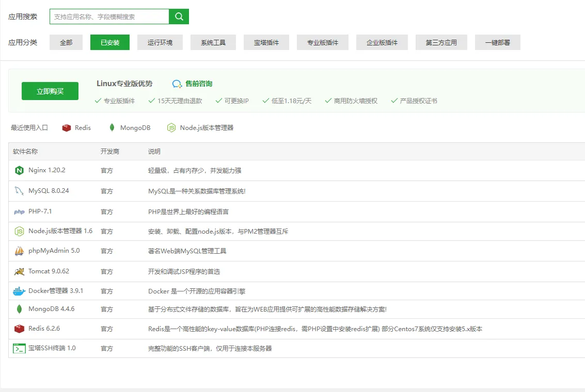The image size is (585, 392).
Task: Click the Redis 6.2.6 row cube icon
Action: coord(19,329)
